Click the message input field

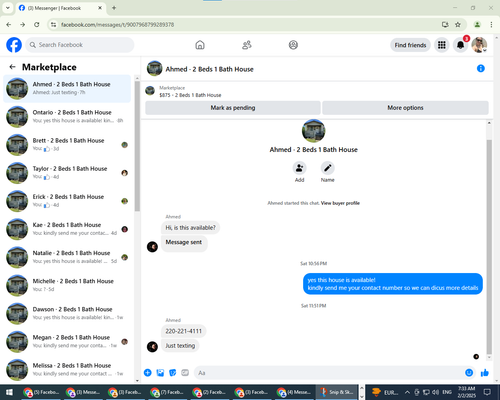pos(328,373)
